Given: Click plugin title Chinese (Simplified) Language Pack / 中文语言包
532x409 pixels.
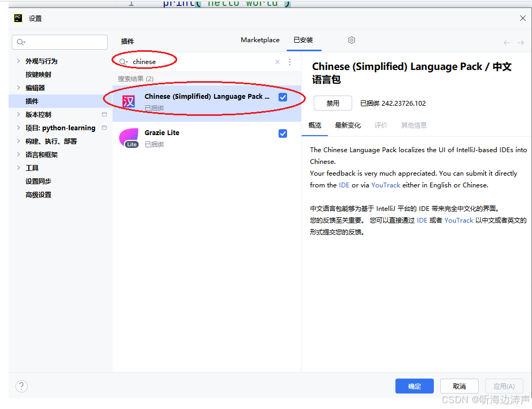Looking at the screenshot, I should coord(411,73).
